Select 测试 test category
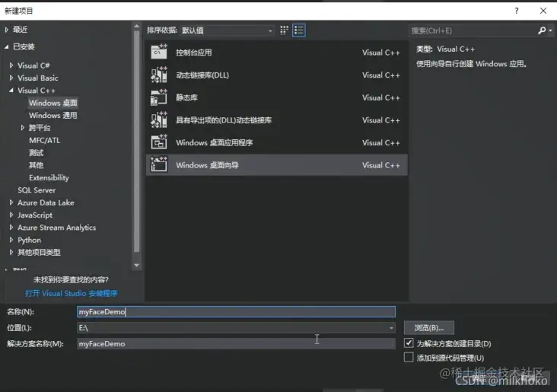This screenshot has height=392, width=557. [x=37, y=153]
